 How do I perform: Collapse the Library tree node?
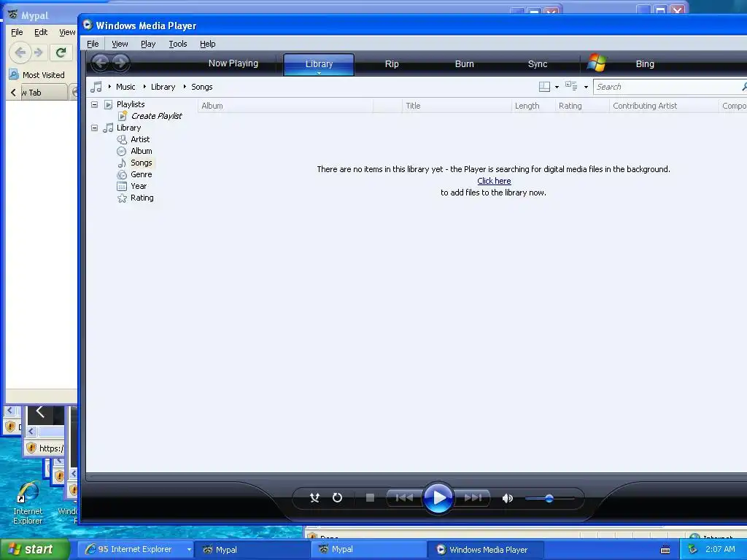[94, 128]
